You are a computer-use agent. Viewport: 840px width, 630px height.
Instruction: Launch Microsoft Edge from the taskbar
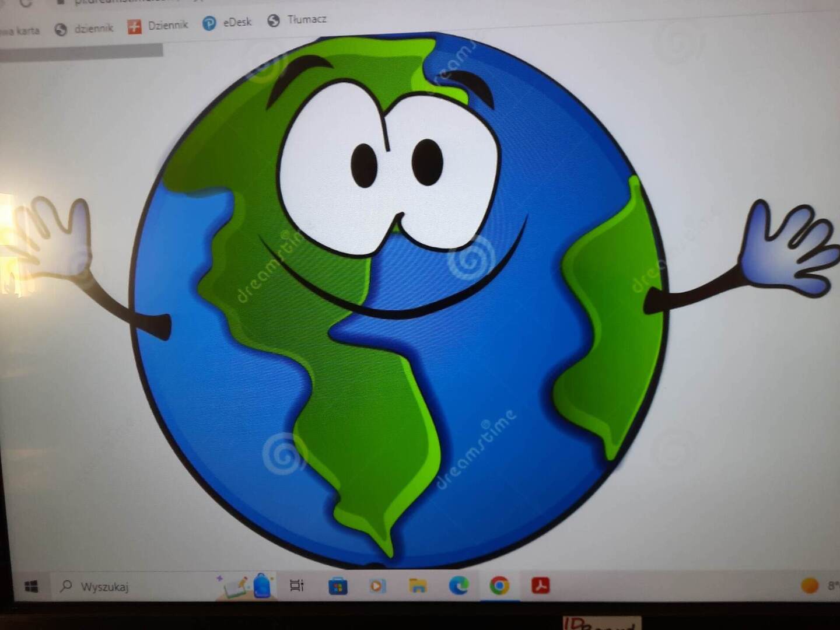(459, 585)
